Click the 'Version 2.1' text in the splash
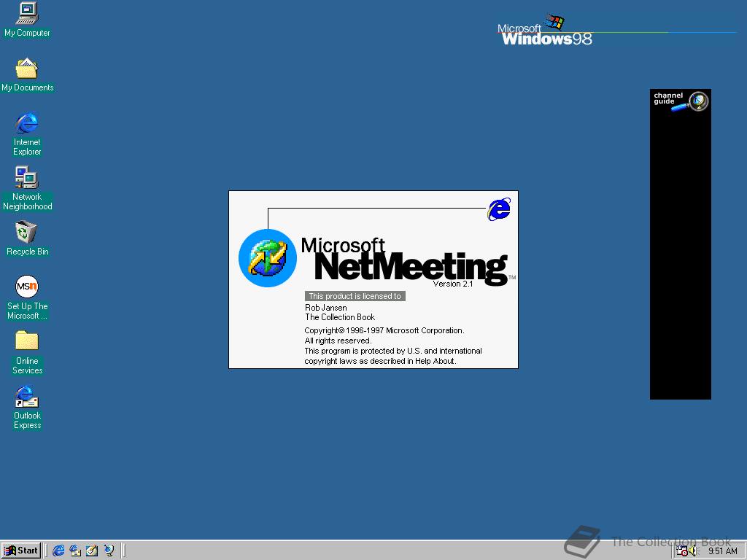This screenshot has height=560, width=747. pyautogui.click(x=452, y=284)
